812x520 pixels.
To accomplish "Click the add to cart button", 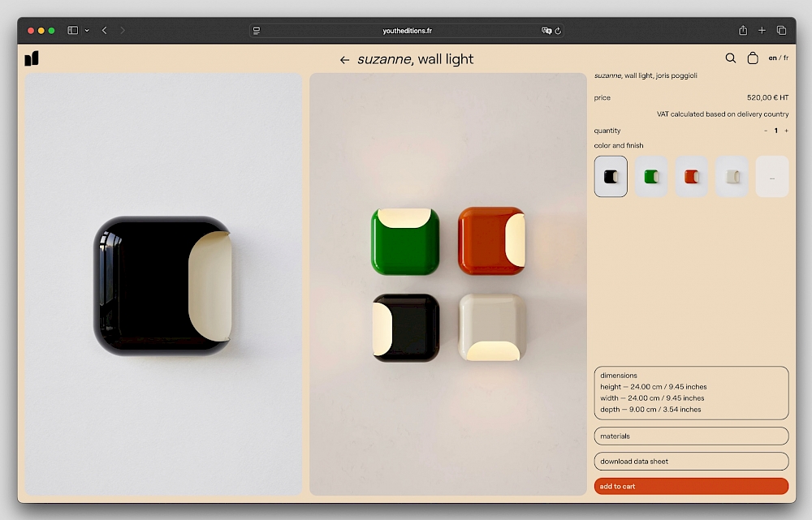I will tap(691, 487).
